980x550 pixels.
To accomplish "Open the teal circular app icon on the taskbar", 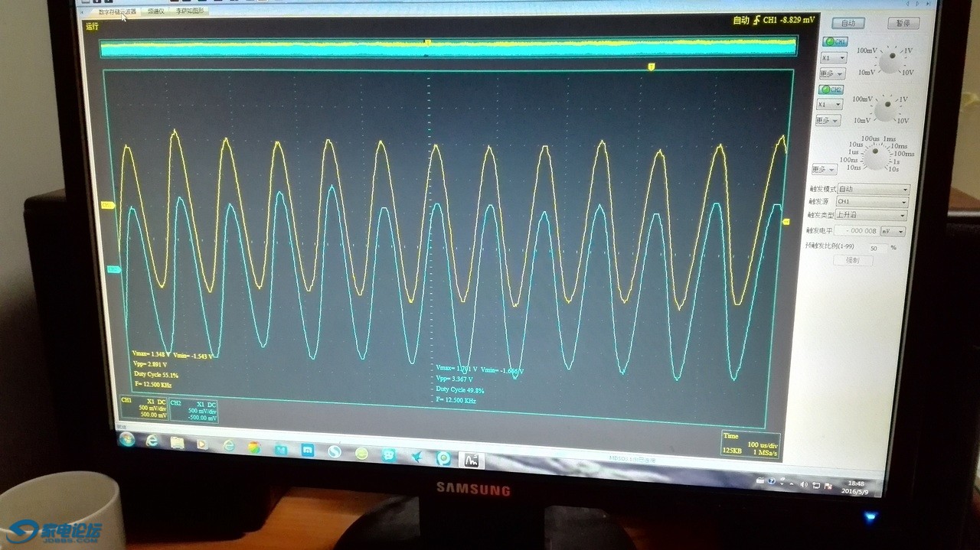I will tap(443, 459).
